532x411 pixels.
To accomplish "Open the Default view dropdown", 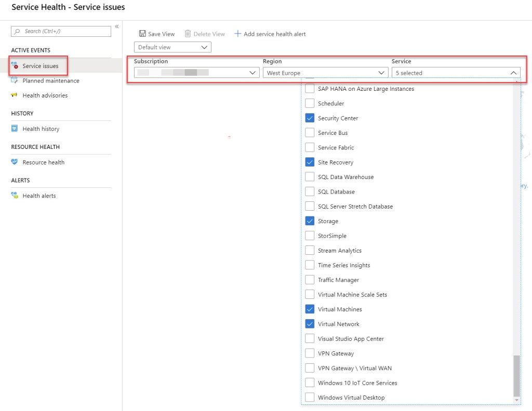I will [172, 47].
